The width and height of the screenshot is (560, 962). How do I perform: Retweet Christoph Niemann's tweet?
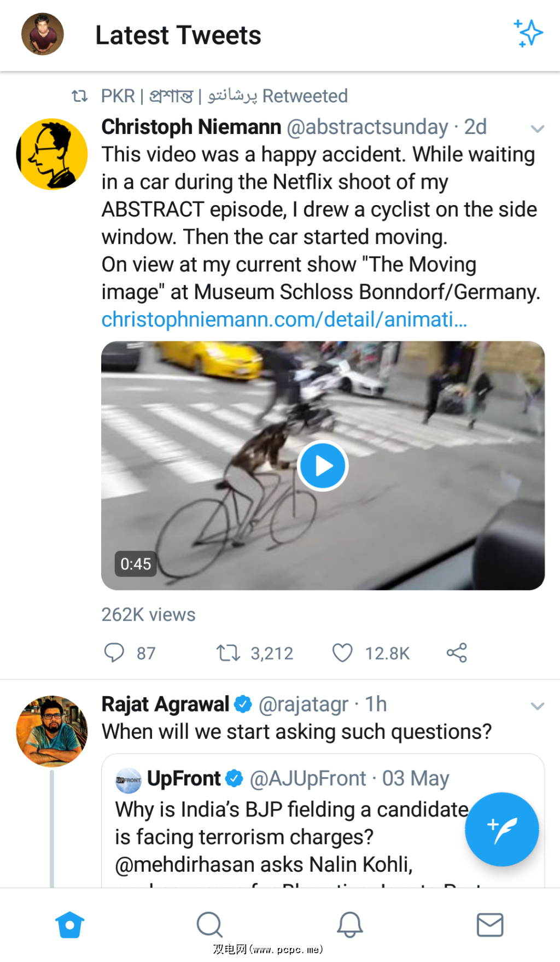point(228,652)
